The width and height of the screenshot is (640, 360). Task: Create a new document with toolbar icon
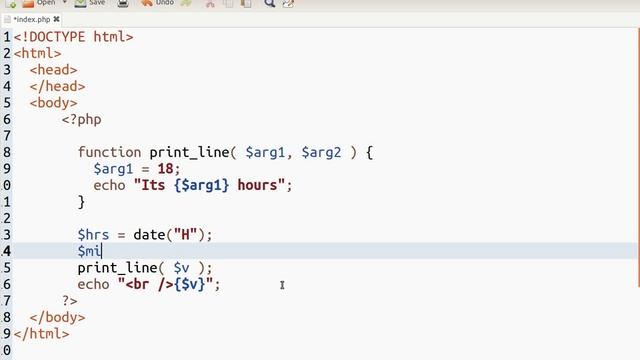[11, 4]
